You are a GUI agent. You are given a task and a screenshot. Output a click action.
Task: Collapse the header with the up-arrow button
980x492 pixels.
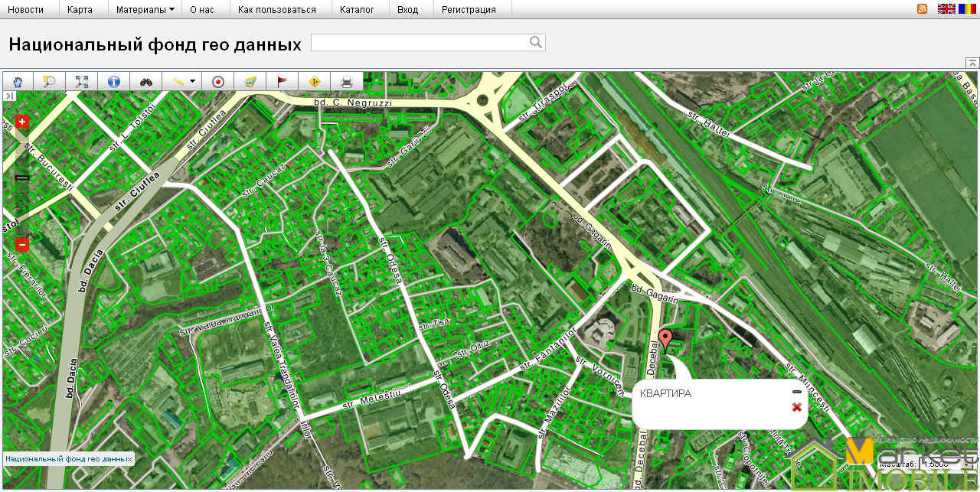click(972, 63)
